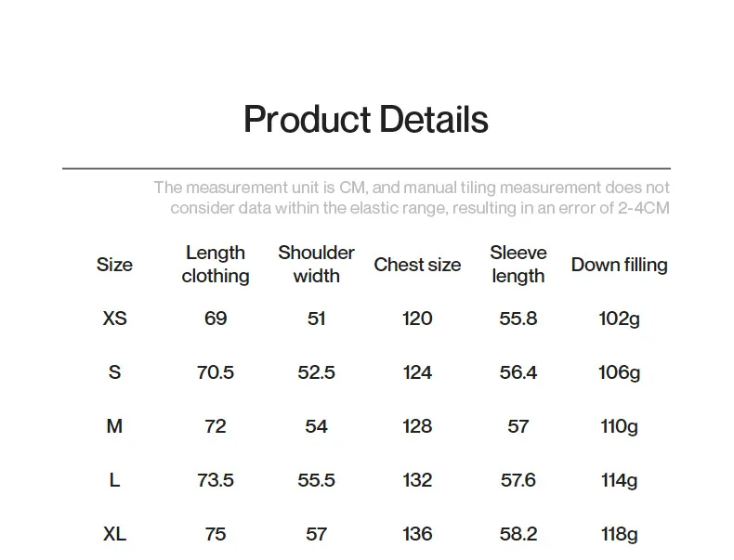Select the XS size row label
This screenshot has height=560, width=734.
[114, 319]
